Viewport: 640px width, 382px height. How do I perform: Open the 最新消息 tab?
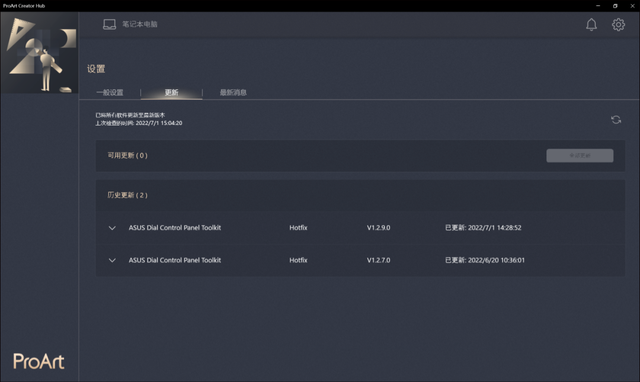pyautogui.click(x=233, y=93)
